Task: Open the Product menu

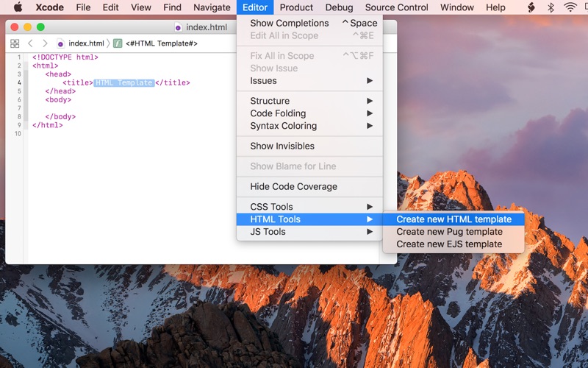Action: point(296,7)
